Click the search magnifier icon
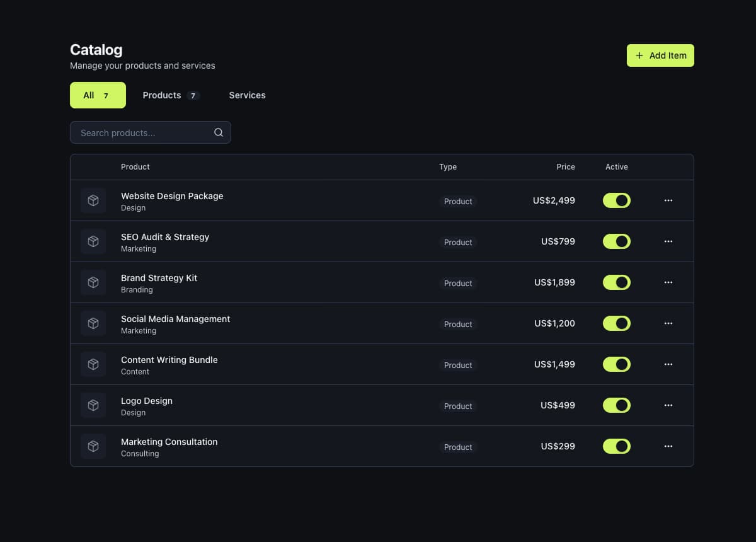756x542 pixels. pyautogui.click(x=218, y=132)
